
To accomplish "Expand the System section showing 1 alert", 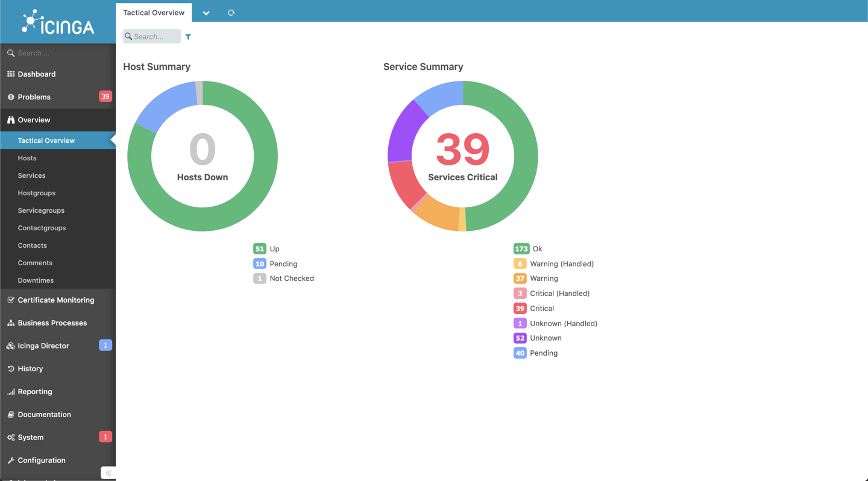I will (30, 437).
